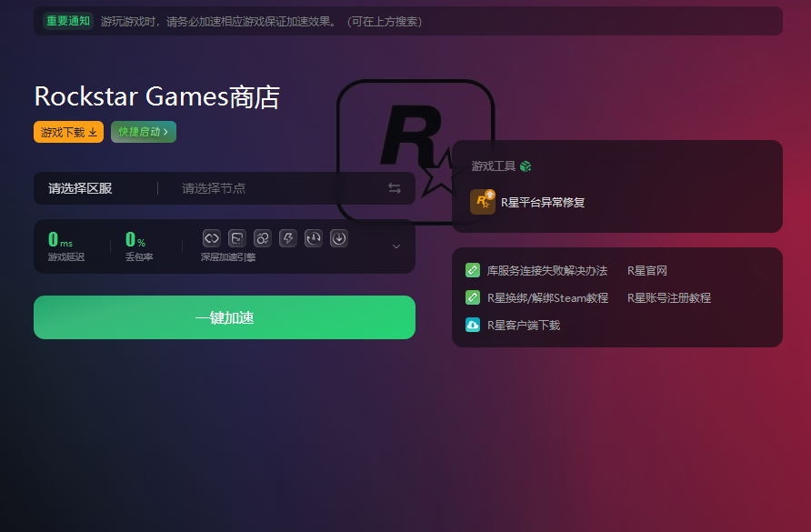Click the 丢包率 0 % value
This screenshot has height=532, width=811.
point(135,239)
